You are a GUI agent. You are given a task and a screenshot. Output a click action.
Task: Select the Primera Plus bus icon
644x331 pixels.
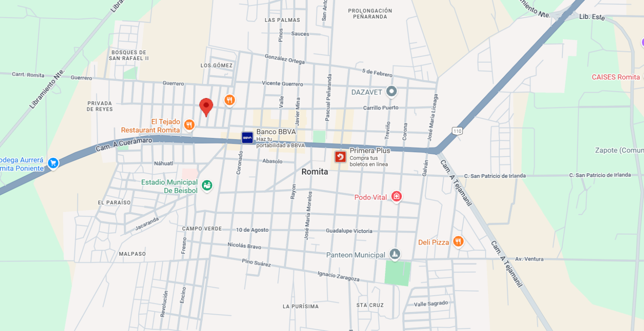pos(340,157)
